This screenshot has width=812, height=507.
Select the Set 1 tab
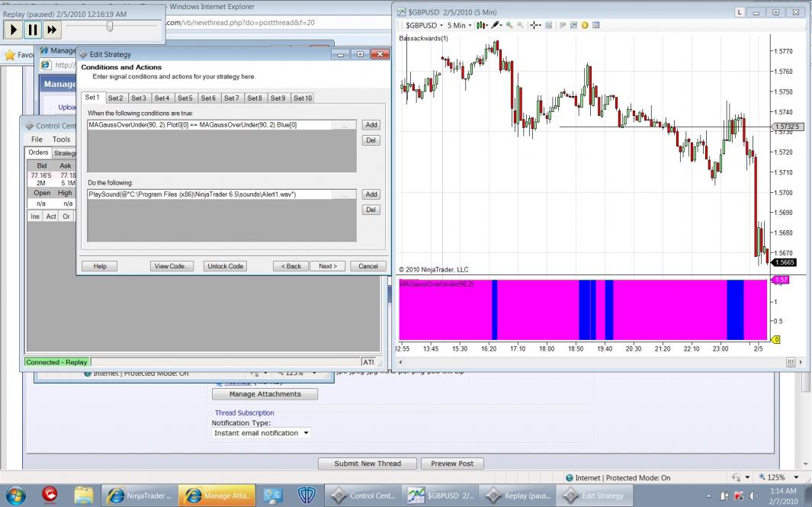tap(92, 98)
